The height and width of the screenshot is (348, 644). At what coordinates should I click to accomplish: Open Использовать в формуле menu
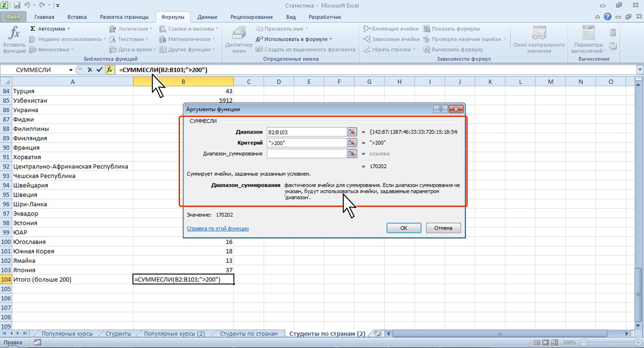(x=294, y=39)
